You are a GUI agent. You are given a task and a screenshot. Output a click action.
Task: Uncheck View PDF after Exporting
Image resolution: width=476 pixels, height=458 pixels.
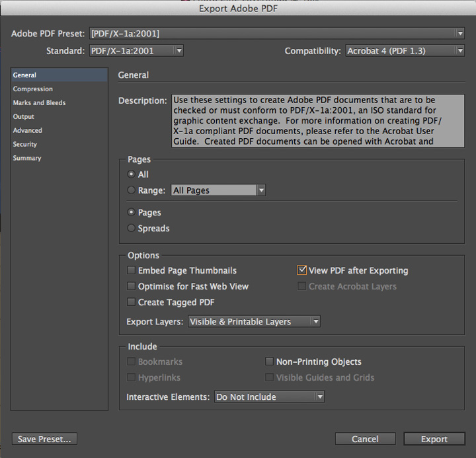tap(301, 270)
